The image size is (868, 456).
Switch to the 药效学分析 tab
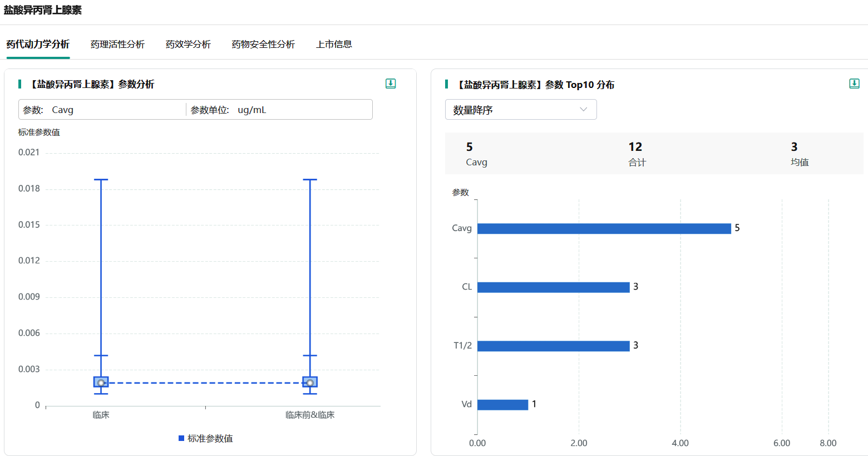(188, 45)
